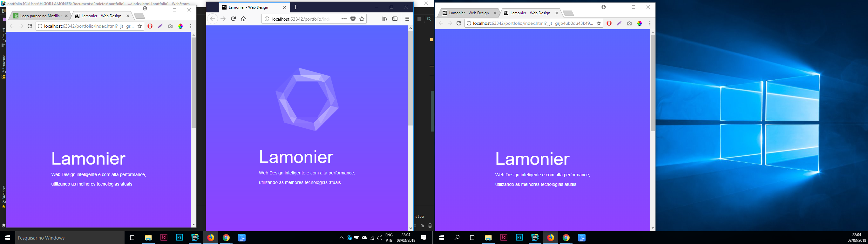The image size is (868, 244).
Task: Open a new Firefox tab with plus
Action: 295,7
